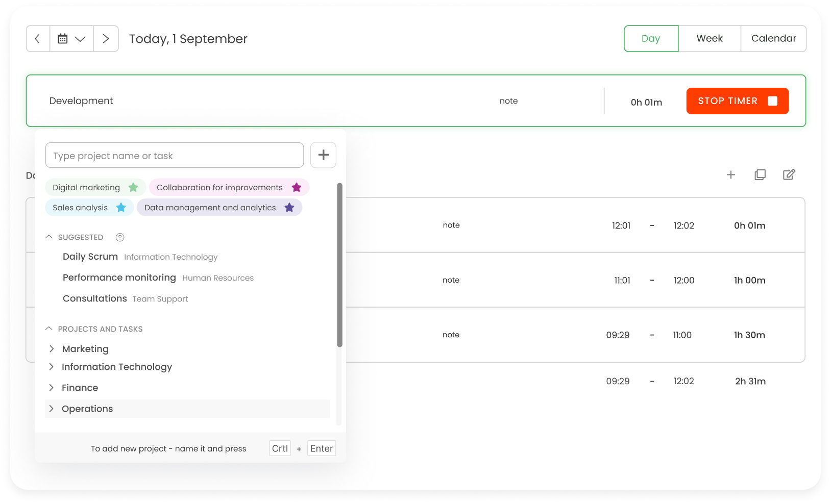
Task: Go to the next day arrow
Action: 106,39
